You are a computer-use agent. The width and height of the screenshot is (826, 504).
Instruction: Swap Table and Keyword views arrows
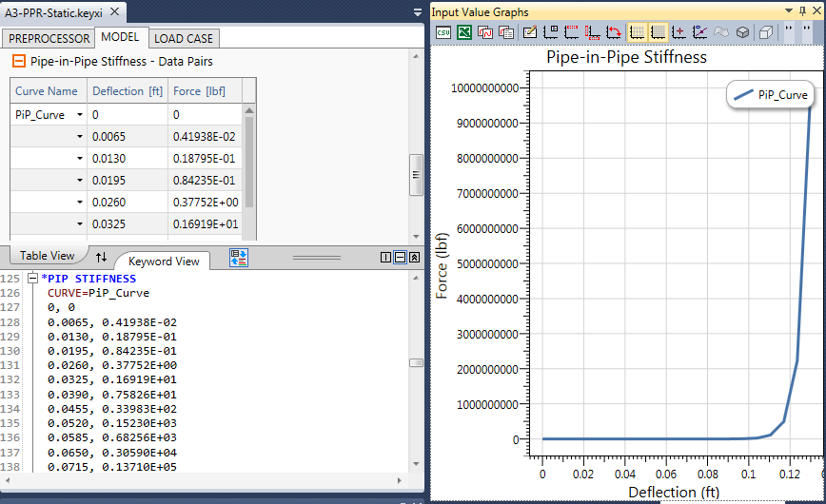coord(101,257)
